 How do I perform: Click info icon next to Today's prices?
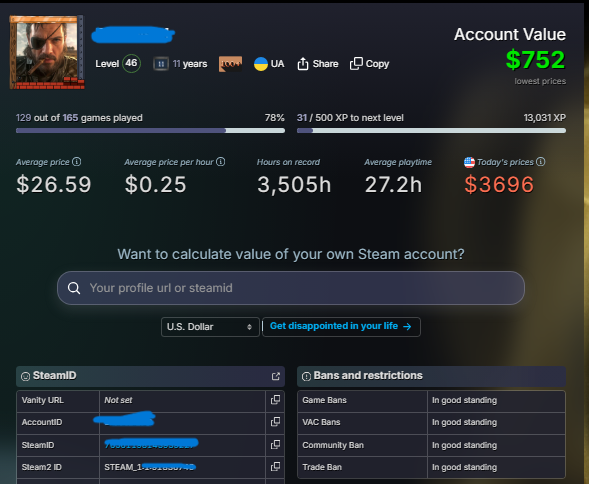[x=541, y=162]
